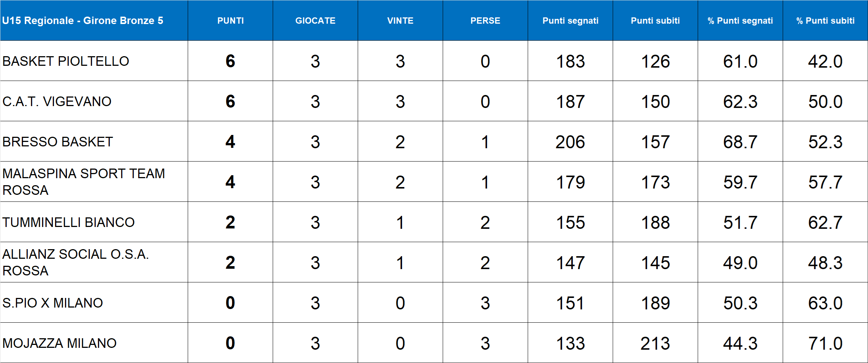This screenshot has height=363, width=868.
Task: Select the % Punti subiti header
Action: point(825,21)
